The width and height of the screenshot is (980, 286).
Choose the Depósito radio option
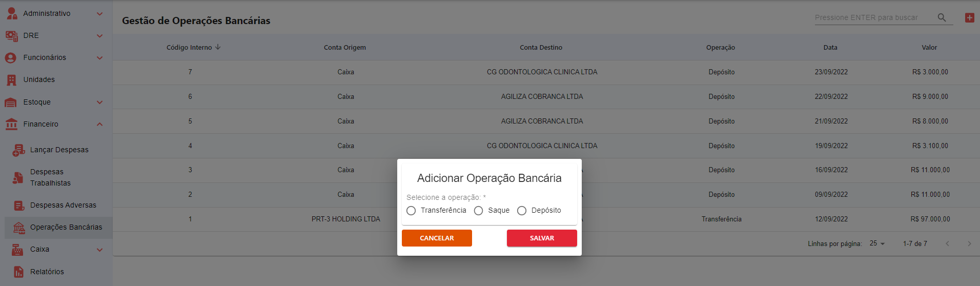(x=522, y=211)
